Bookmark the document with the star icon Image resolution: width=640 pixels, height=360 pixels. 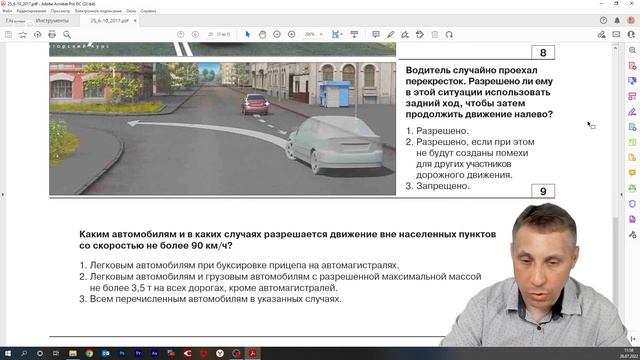[x=23, y=35]
